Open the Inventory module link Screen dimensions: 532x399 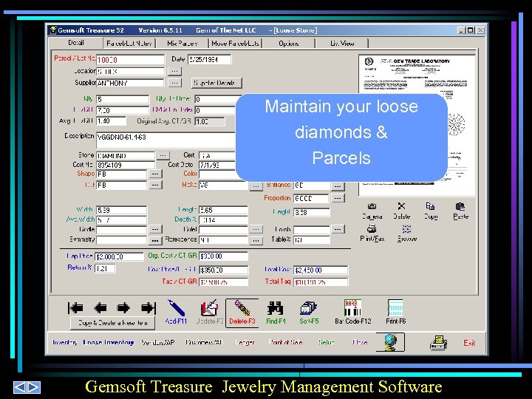[x=64, y=342]
